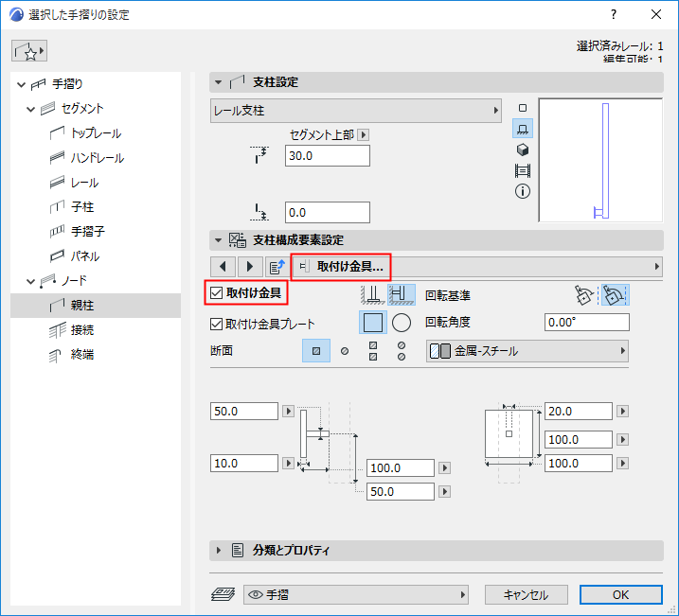679x616 pixels.
Task: Select レール in the tree
Action: 84,183
